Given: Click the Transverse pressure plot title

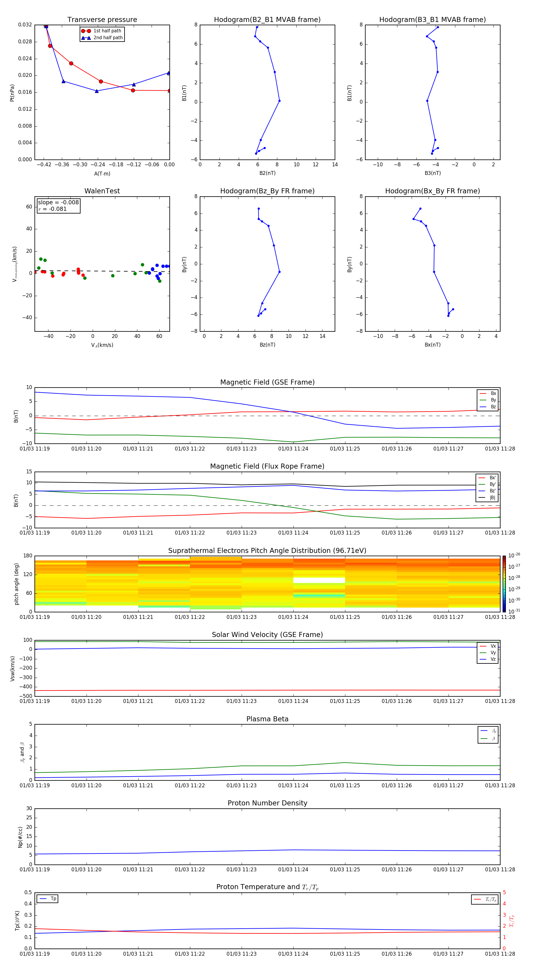Looking at the screenshot, I should pyautogui.click(x=102, y=20).
